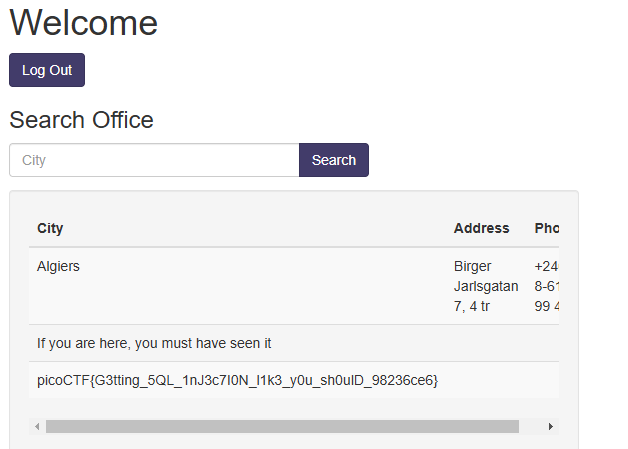Image resolution: width=628 pixels, height=449 pixels.
Task: Click the right scrollbar arrow
Action: point(551,427)
